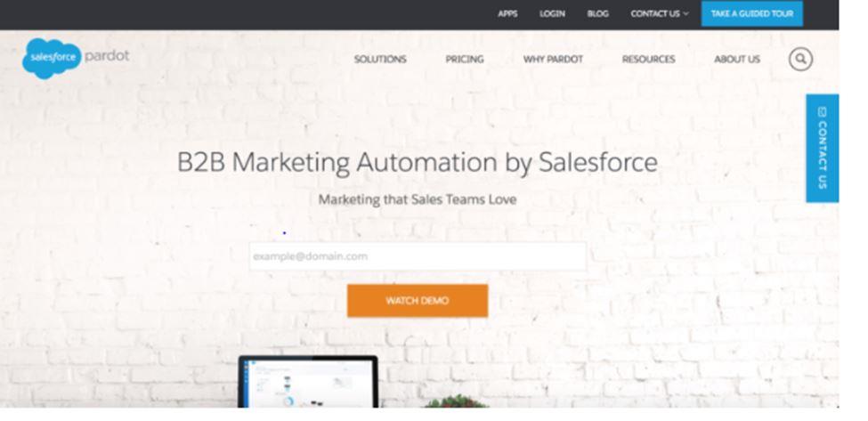Go to the LOGIN page
The width and height of the screenshot is (868, 421).
click(x=553, y=14)
